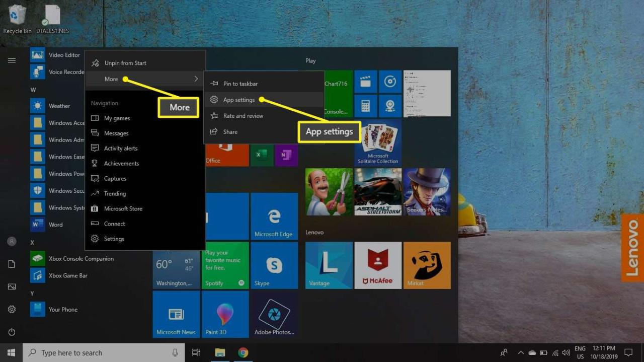Click the Power button in Start sidebar
Viewport: 644px width, 362px height.
(x=12, y=332)
